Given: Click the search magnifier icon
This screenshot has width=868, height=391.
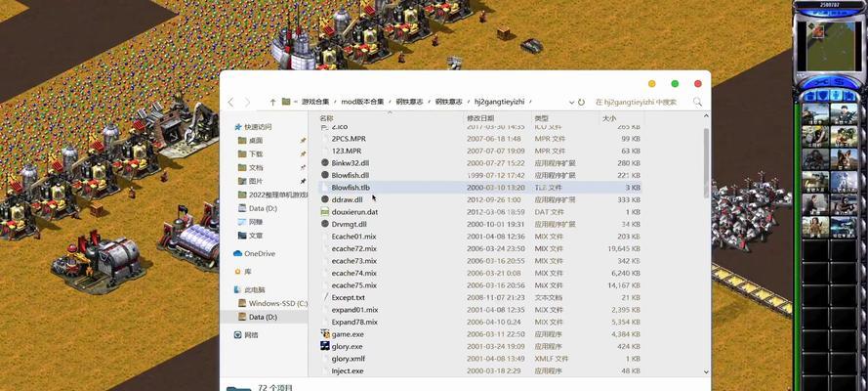Looking at the screenshot, I should (x=697, y=103).
